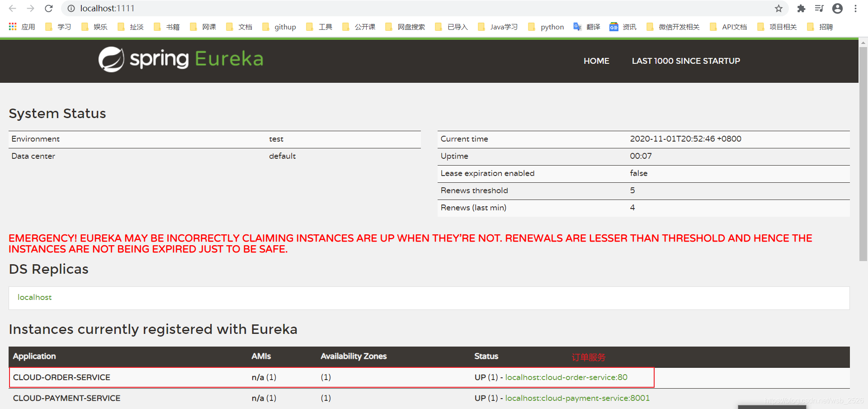Open the Java学习 bookmark folder
The width and height of the screenshot is (868, 409).
[x=498, y=27]
